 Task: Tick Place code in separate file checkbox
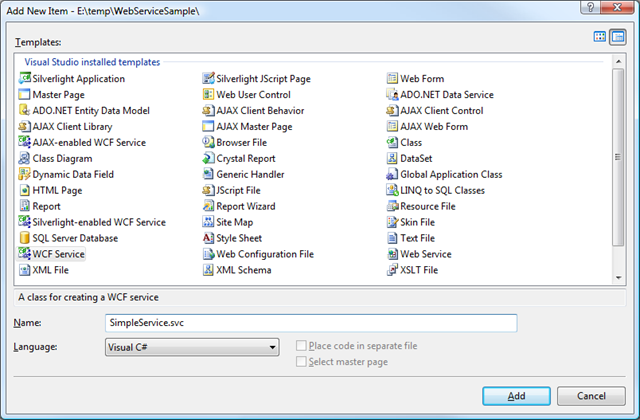(x=301, y=346)
